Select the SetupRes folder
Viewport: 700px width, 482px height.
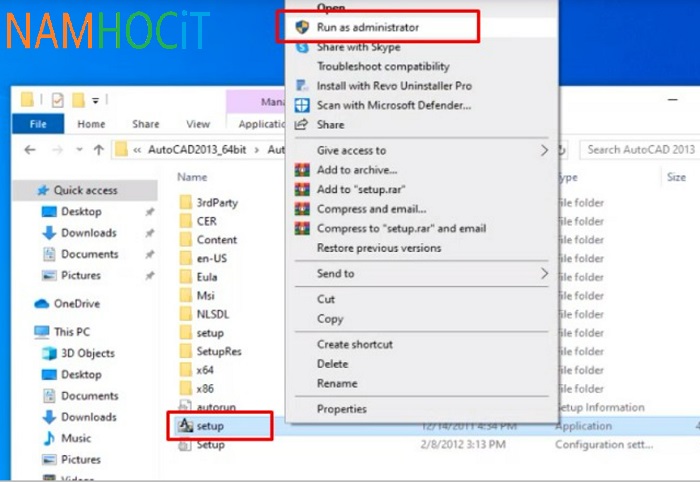tap(219, 352)
